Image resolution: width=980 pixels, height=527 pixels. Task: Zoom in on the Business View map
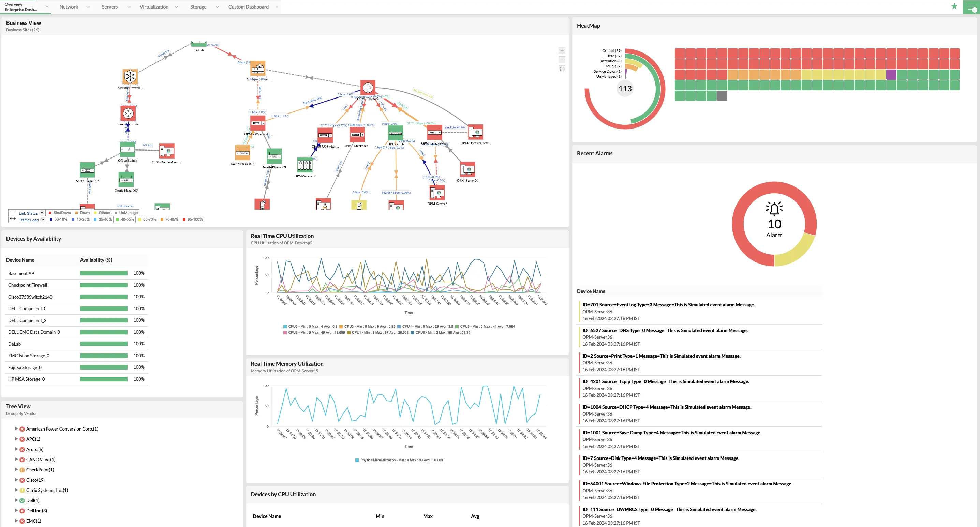(562, 50)
